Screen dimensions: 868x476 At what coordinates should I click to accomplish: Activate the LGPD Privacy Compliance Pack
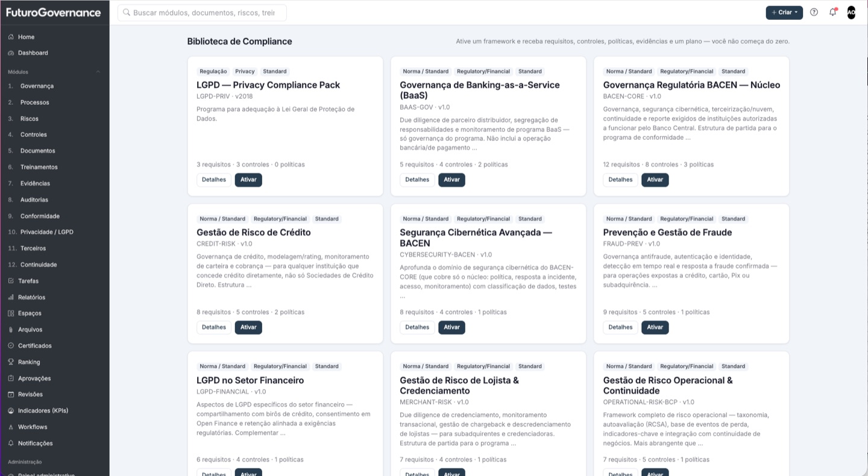click(x=248, y=180)
